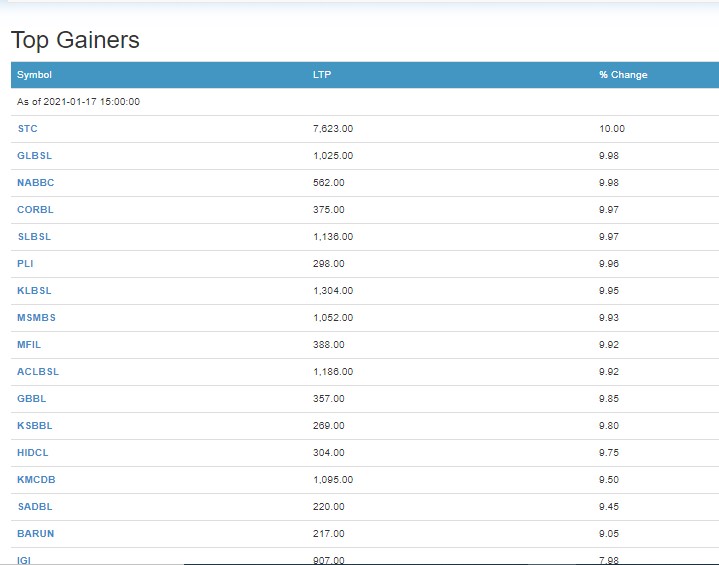
Task: Select the MSMBS symbol link
Action: coord(36,318)
